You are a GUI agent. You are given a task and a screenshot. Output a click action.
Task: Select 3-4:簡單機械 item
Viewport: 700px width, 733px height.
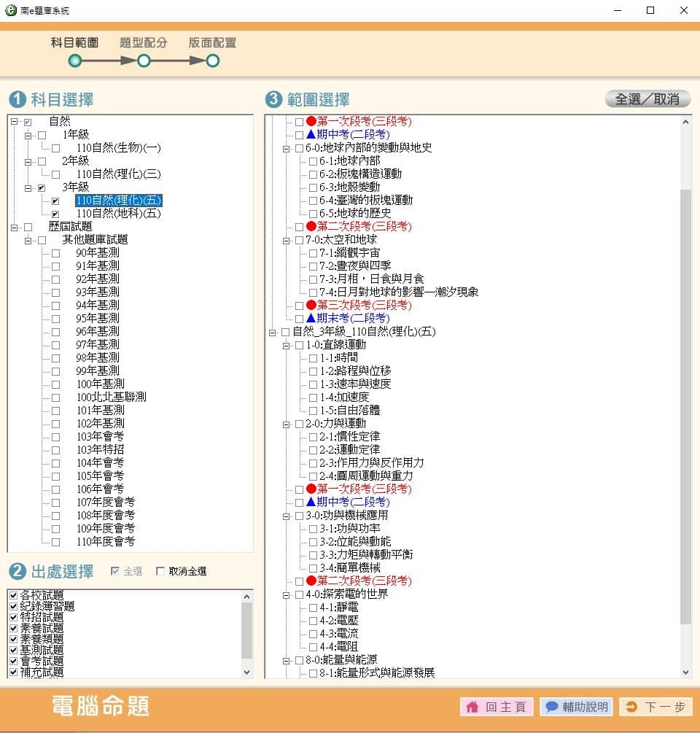(349, 568)
